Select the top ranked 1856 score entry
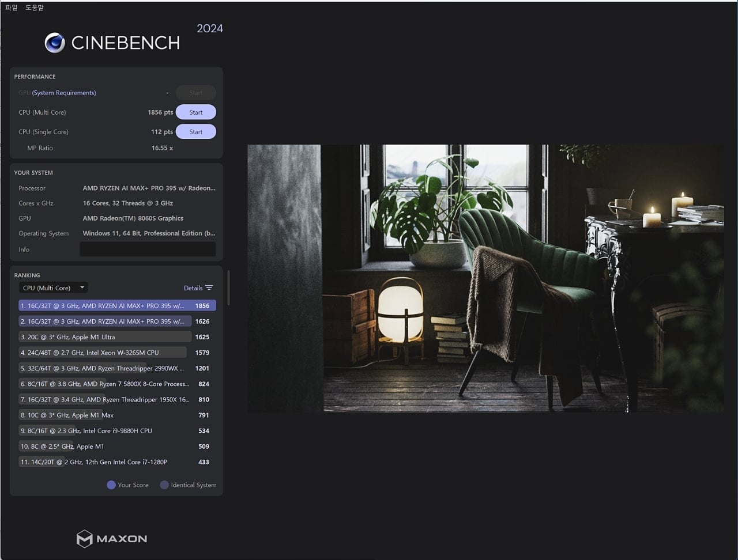This screenshot has width=738, height=560. [x=117, y=306]
